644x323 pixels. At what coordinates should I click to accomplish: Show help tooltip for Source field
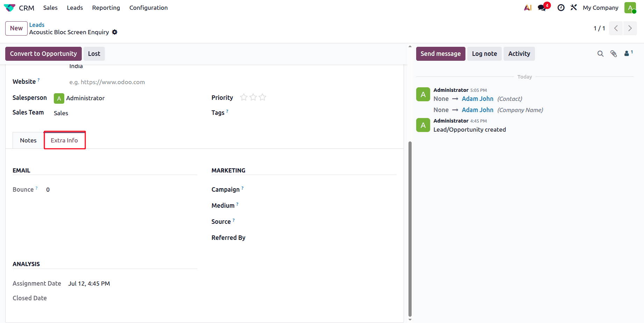(x=234, y=220)
